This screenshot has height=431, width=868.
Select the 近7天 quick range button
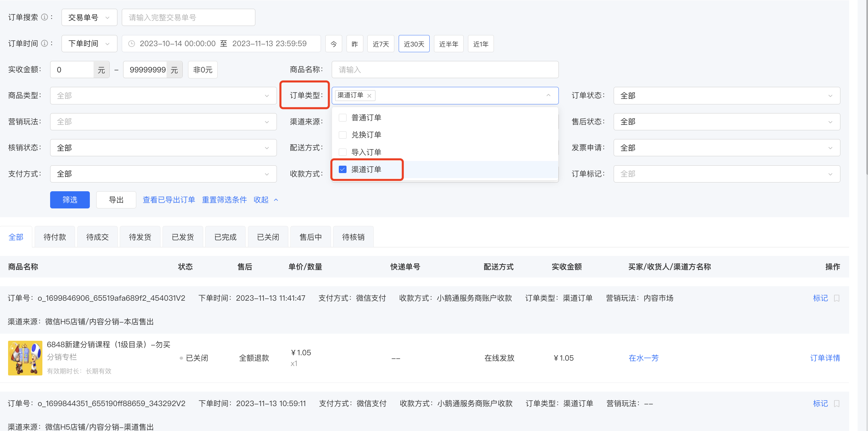coord(381,44)
